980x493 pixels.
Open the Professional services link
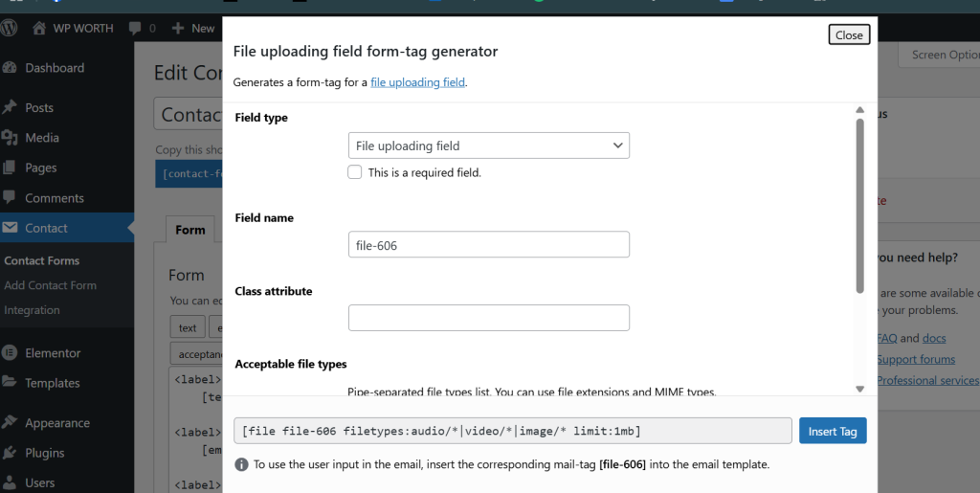[927, 381]
